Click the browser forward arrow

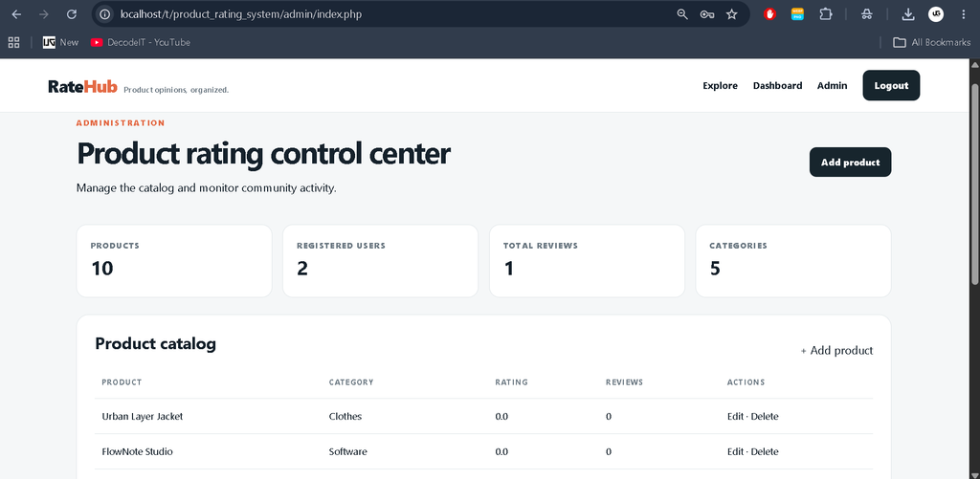point(44,14)
